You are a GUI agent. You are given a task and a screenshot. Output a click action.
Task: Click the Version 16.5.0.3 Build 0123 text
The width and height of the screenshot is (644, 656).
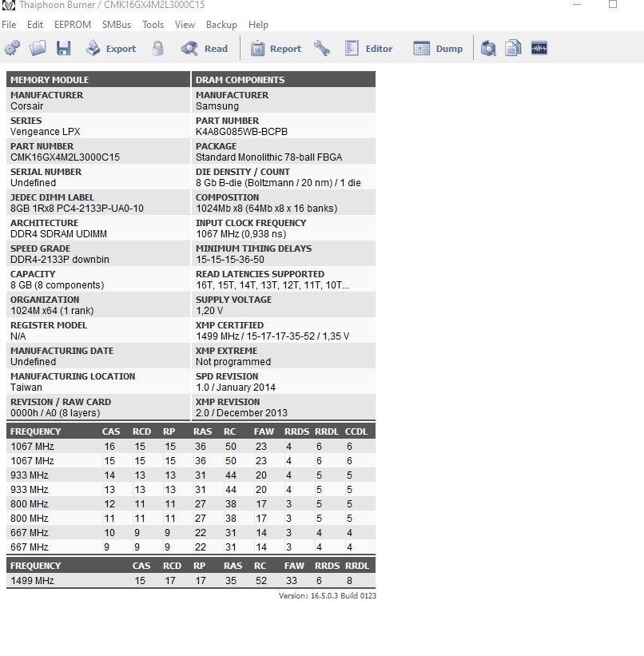coord(328,596)
